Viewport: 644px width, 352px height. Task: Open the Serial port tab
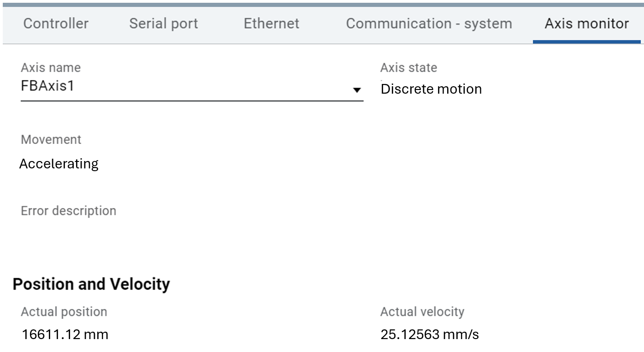pyautogui.click(x=164, y=24)
